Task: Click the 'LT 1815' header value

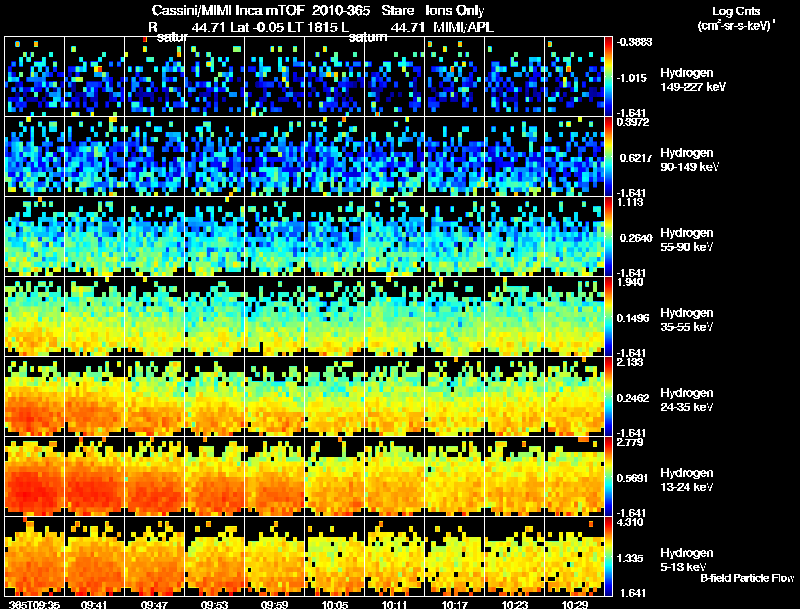Action: point(312,27)
